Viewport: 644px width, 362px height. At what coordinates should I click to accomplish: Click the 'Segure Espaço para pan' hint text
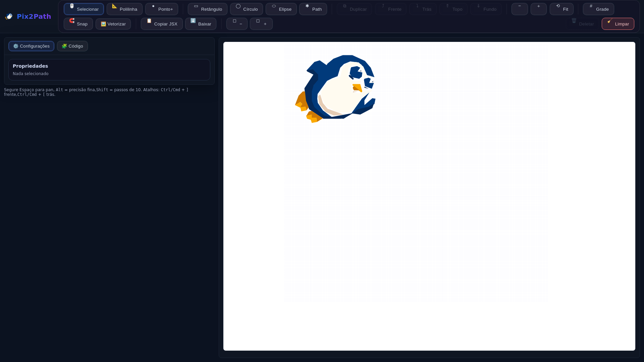point(96,92)
